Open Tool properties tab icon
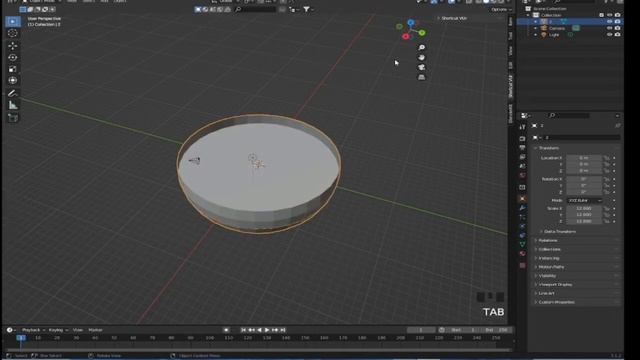The height and width of the screenshot is (360, 640). tap(522, 127)
